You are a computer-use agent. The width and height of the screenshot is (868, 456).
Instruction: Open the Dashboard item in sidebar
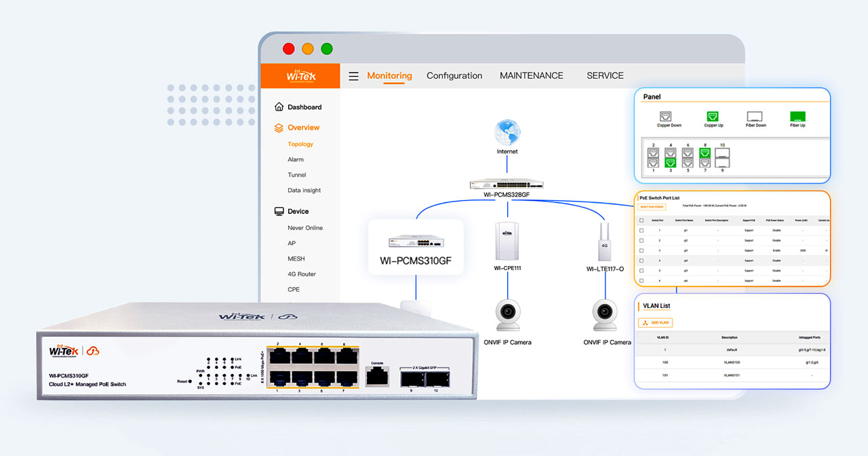(x=304, y=107)
